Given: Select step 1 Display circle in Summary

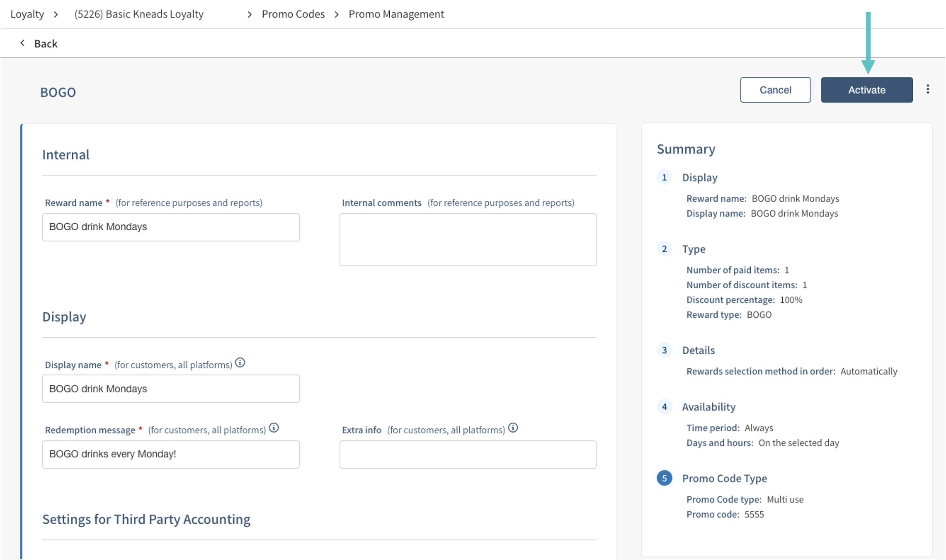Looking at the screenshot, I should tap(664, 177).
